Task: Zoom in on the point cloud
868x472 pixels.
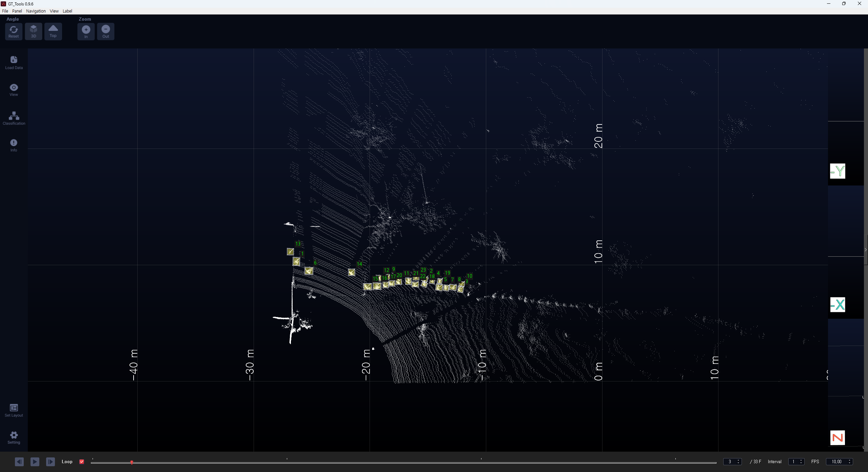Action: [x=86, y=31]
